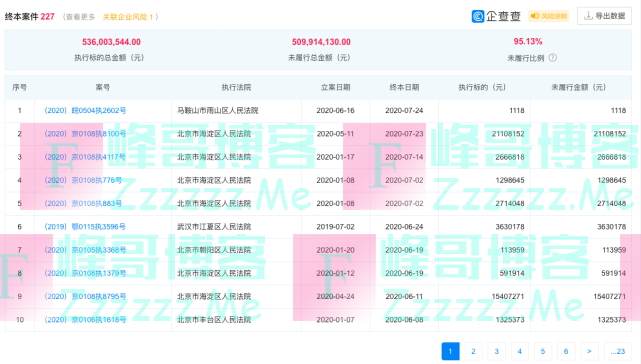Go to page 6
641x364 pixels.
coord(566,351)
